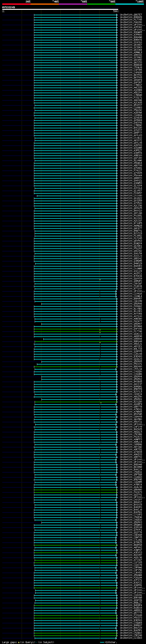Select the UniRef100_A0T0K6 entry

131,314
